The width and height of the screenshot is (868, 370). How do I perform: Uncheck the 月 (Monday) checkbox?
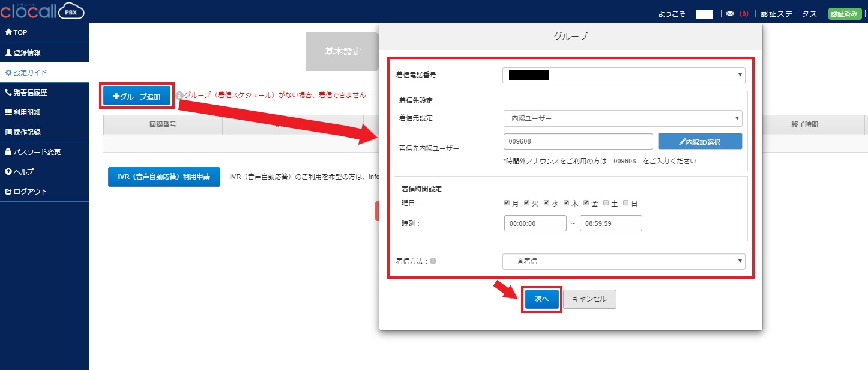[x=507, y=203]
